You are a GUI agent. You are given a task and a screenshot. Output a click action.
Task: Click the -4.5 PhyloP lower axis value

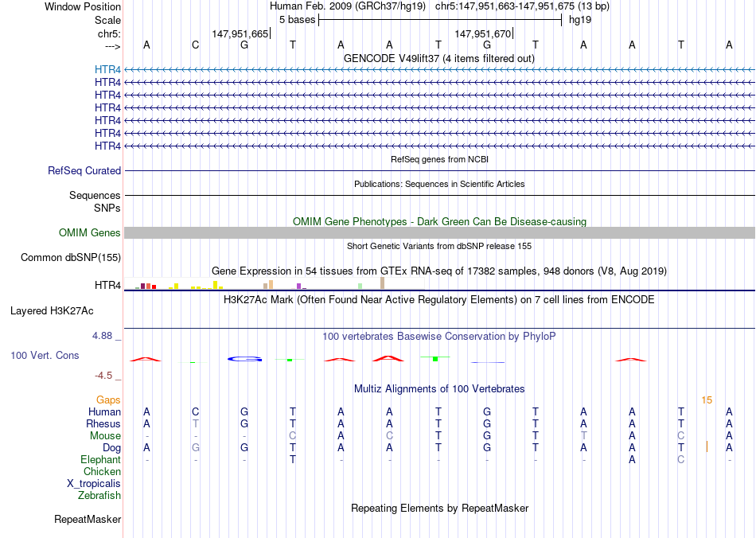[x=103, y=375]
